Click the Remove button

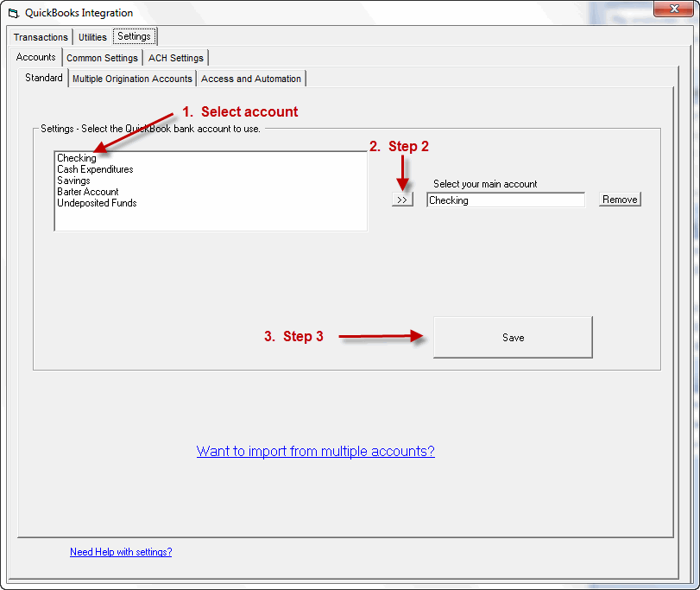tap(620, 200)
